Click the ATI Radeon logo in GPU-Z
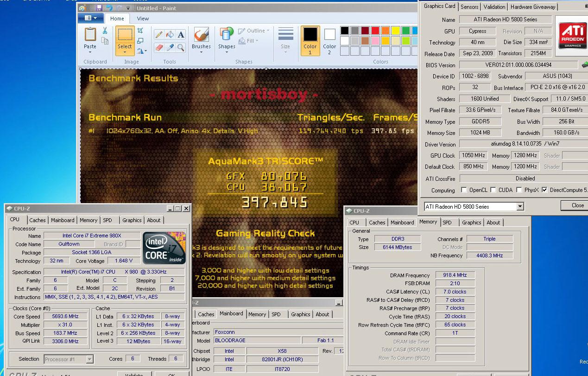This screenshot has height=376, width=588. [573, 35]
